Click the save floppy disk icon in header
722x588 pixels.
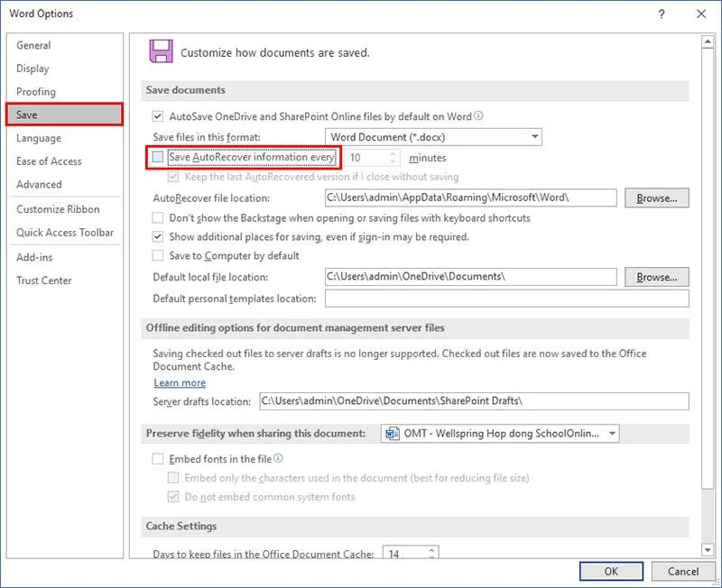(161, 51)
